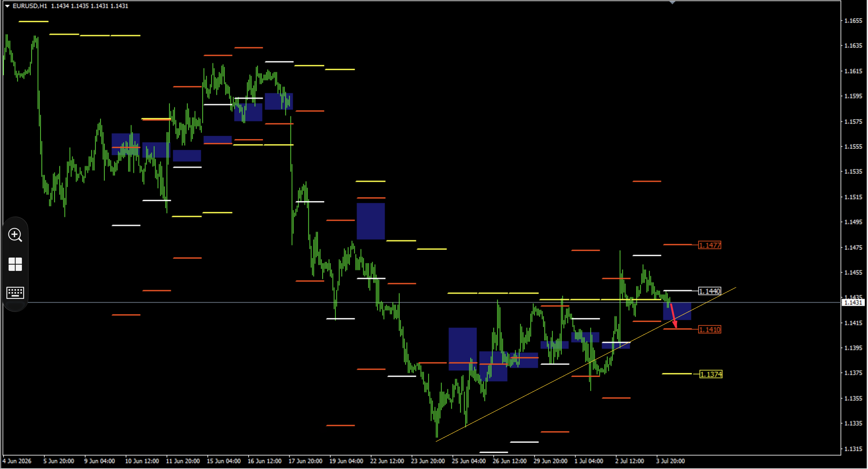This screenshot has height=469, width=868.
Task: Select the 1.1477 orange price label
Action: tap(710, 245)
